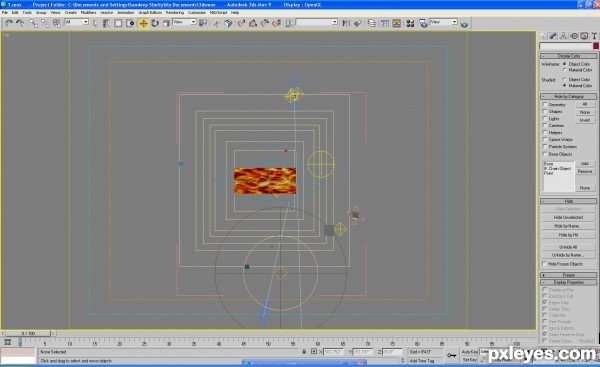600x367 pixels.
Task: Check the Space Warps hide category box
Action: pyautogui.click(x=545, y=140)
